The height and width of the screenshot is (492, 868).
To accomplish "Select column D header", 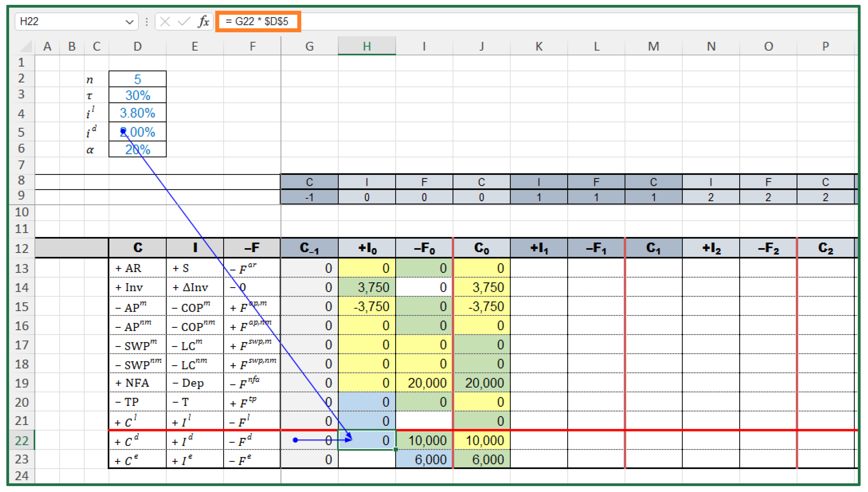I will pos(137,46).
